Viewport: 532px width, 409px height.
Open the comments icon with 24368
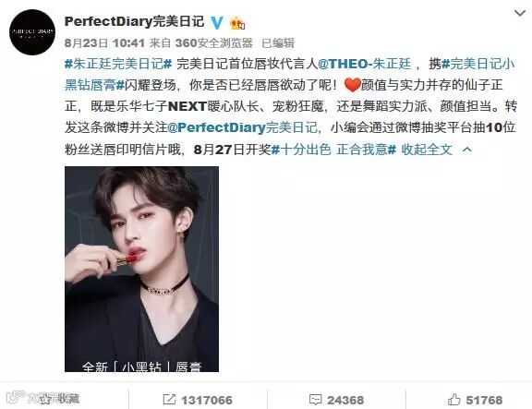pos(316,400)
